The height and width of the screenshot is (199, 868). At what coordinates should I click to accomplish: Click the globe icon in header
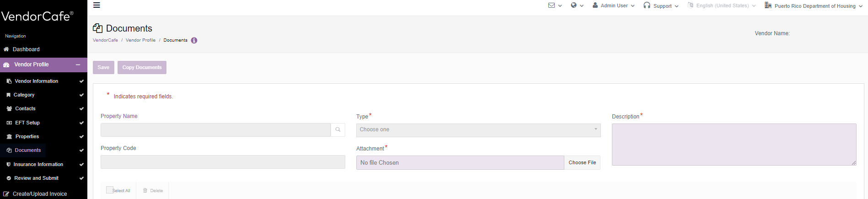(x=574, y=5)
